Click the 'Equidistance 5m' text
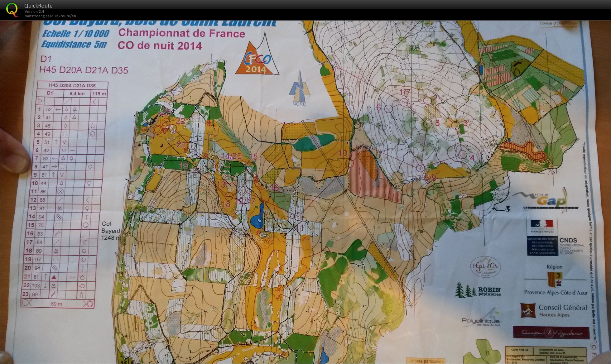The height and width of the screenshot is (364, 611). pyautogui.click(x=74, y=44)
